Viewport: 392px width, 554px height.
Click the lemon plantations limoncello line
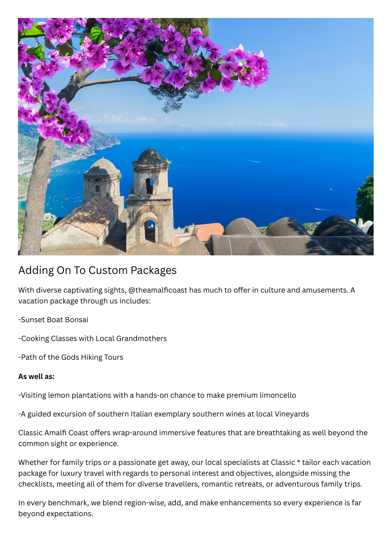click(x=157, y=395)
